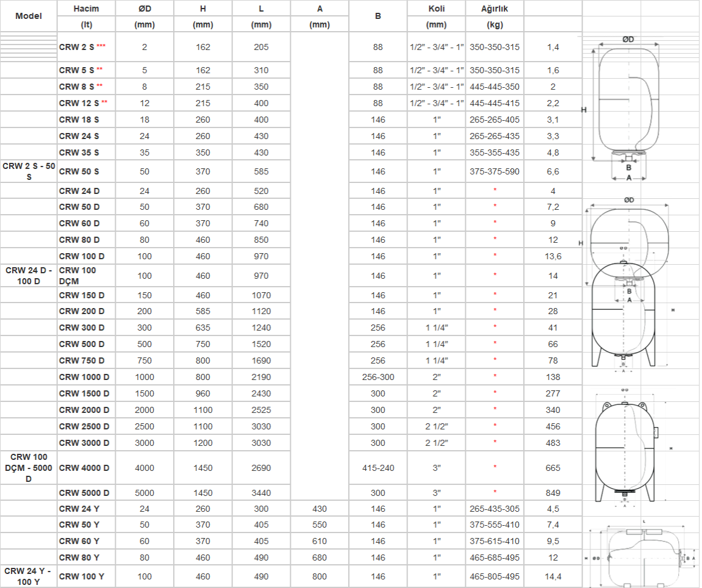Select group label "CRW 24 Y - 100 Y"

[28, 577]
